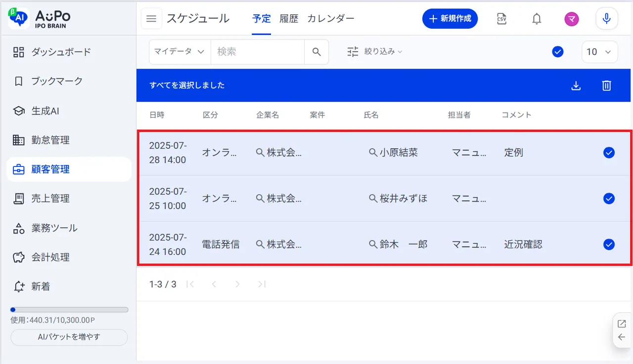This screenshot has height=364, width=633.
Task: Search company in the 桜井みずほ row
Action: tap(260, 199)
